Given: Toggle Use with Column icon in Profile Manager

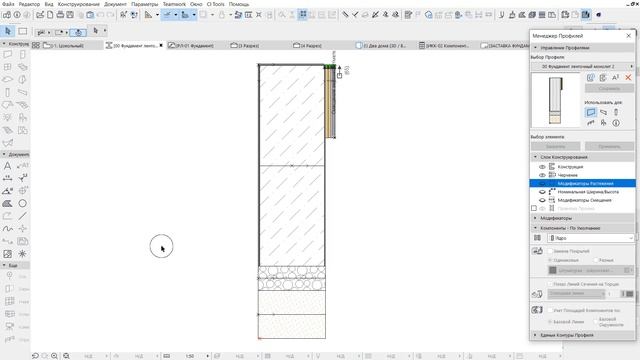Looking at the screenshot, I should click(616, 112).
